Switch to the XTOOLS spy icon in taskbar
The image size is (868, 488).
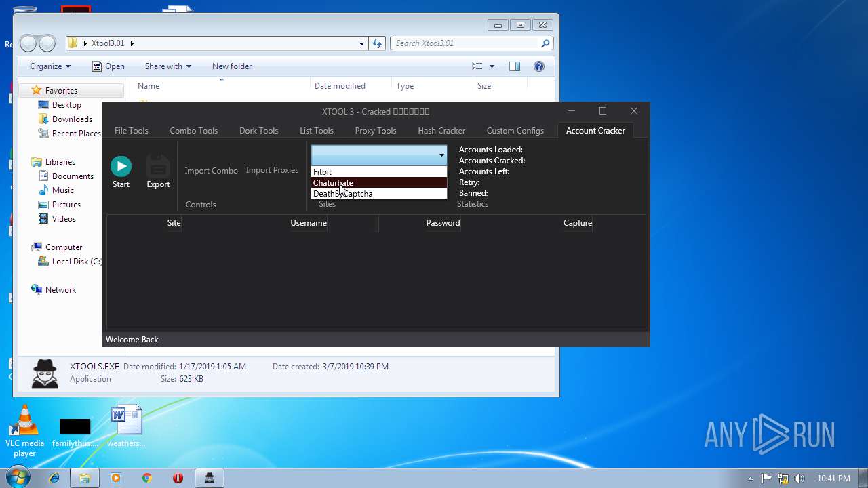210,478
